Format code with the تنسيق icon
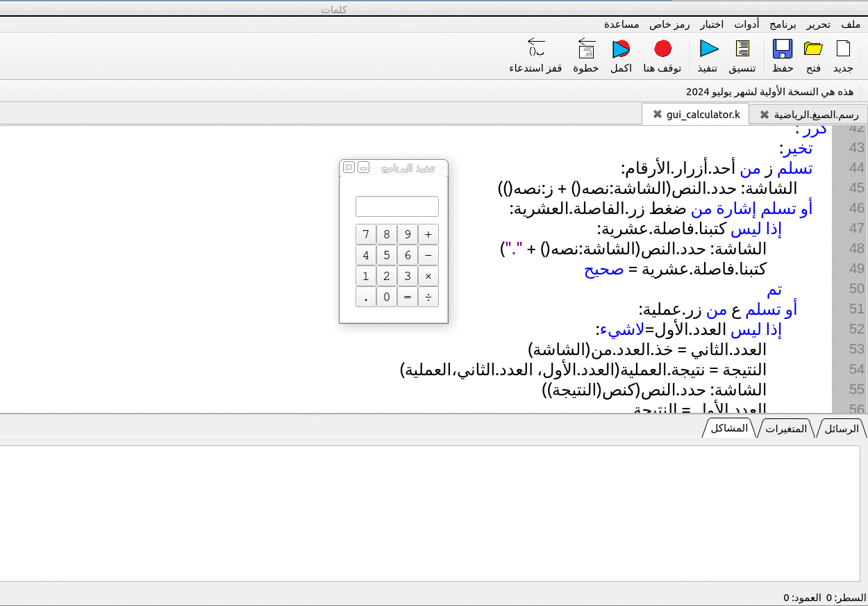The image size is (868, 606). tap(742, 49)
